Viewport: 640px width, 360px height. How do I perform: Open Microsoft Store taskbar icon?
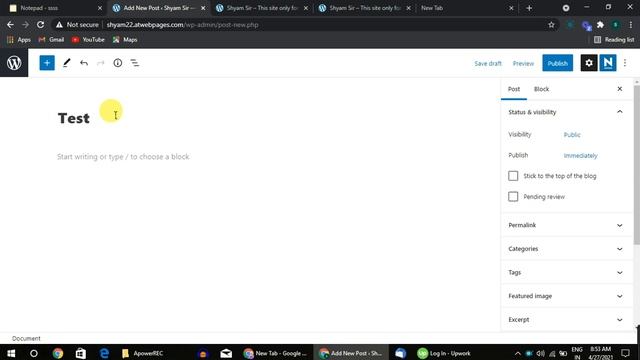pos(81,353)
